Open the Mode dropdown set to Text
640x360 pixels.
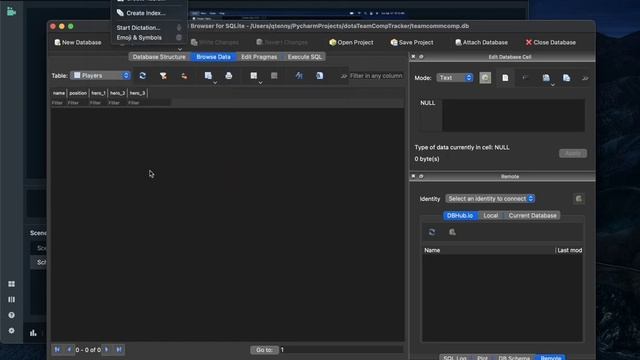coord(455,78)
